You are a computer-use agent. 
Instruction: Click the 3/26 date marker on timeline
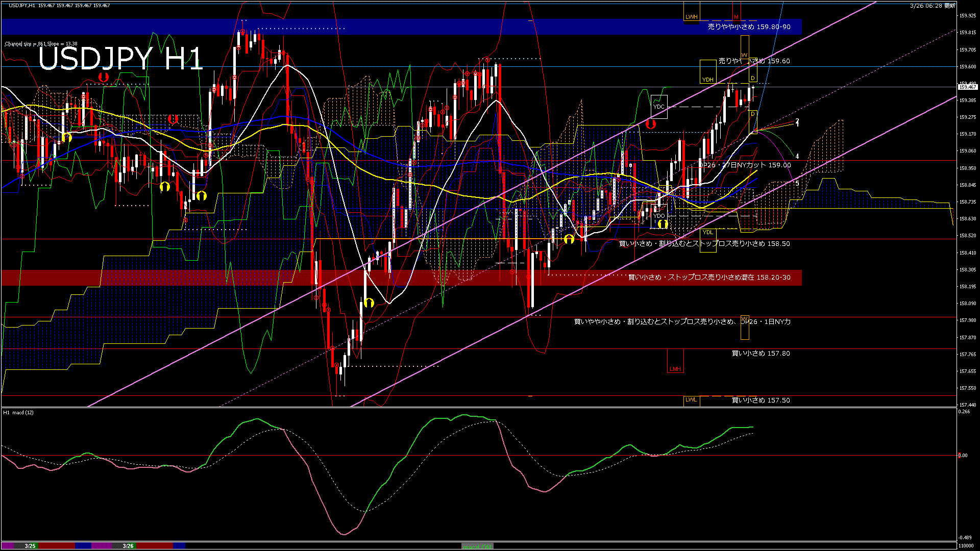(x=128, y=546)
